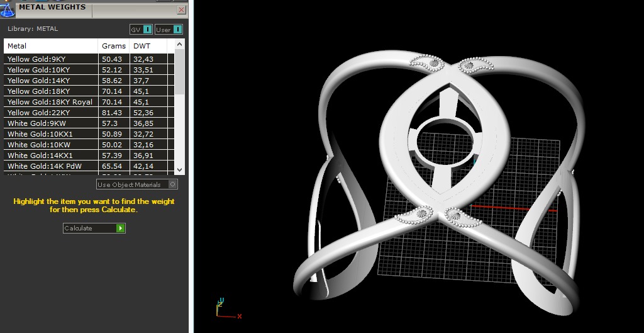644x333 pixels.
Task: Click the 33,51 DWT value
Action: point(143,70)
